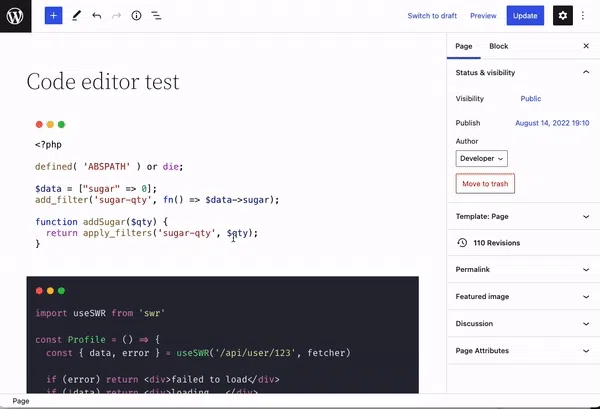Image resolution: width=600 pixels, height=409 pixels.
Task: Click Move to trash button
Action: coord(485,184)
